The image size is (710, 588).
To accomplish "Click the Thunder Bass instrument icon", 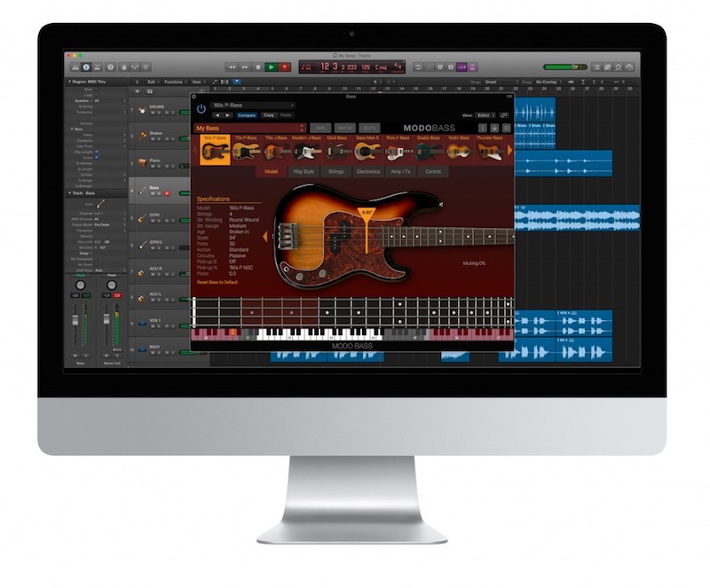I will coord(490,152).
